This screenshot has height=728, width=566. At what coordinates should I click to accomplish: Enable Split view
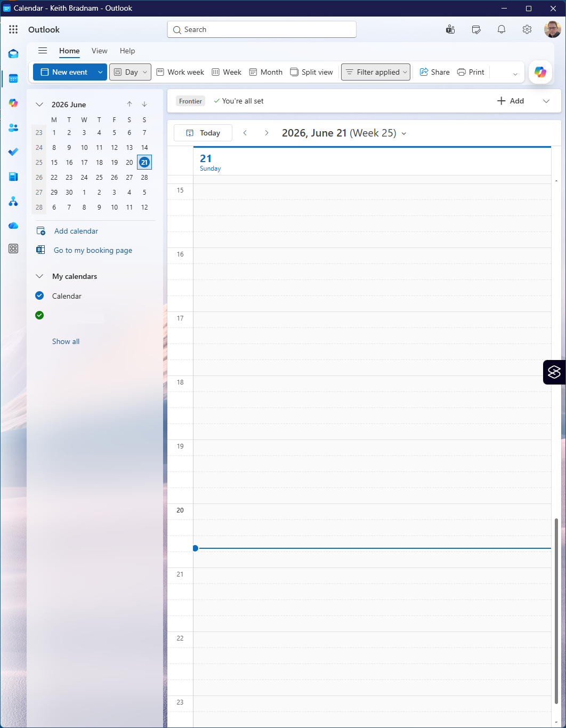point(312,72)
